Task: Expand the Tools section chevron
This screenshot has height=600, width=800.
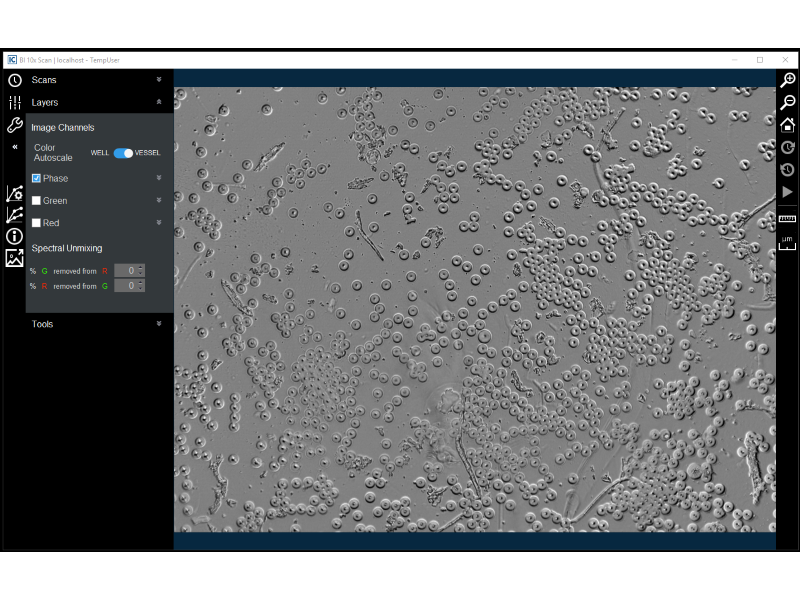Action: coord(159,323)
